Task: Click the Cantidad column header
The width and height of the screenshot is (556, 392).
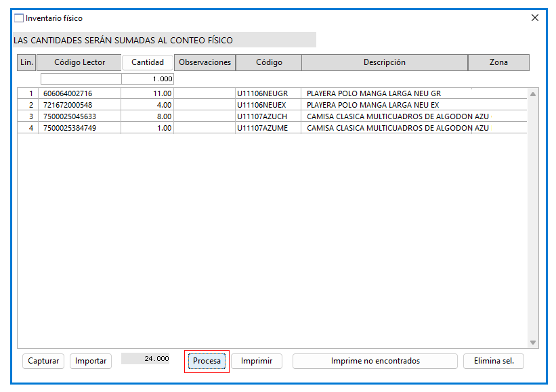Action: pyautogui.click(x=148, y=62)
